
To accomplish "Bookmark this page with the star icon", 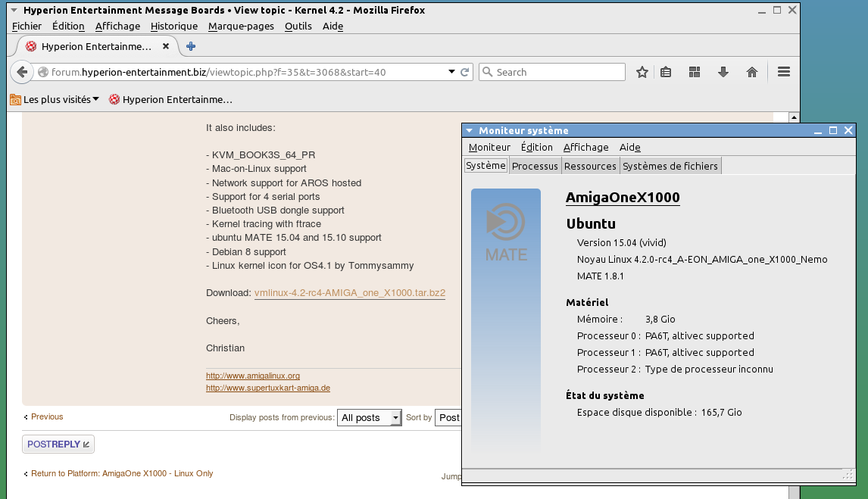I will point(642,72).
